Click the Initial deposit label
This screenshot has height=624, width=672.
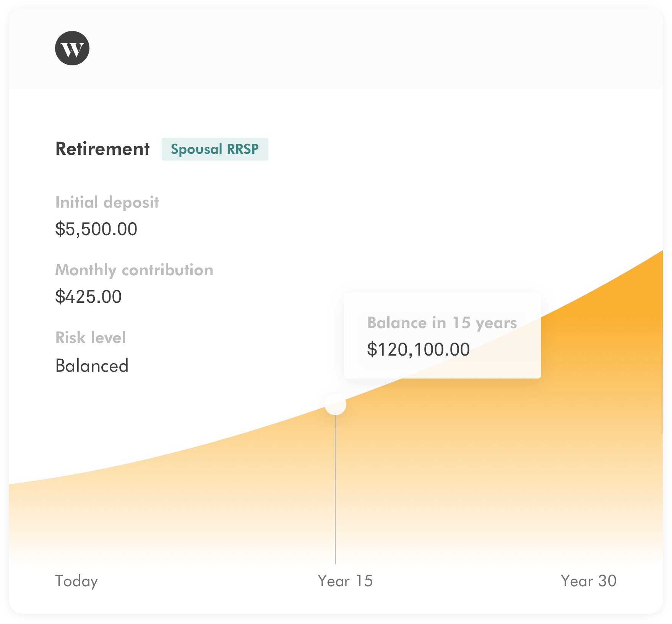coord(107,202)
